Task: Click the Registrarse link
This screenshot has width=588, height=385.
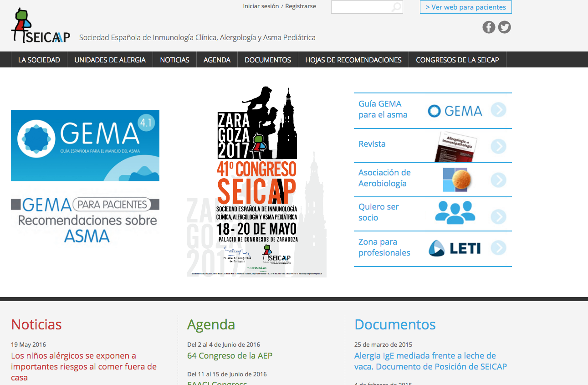Action: tap(301, 6)
